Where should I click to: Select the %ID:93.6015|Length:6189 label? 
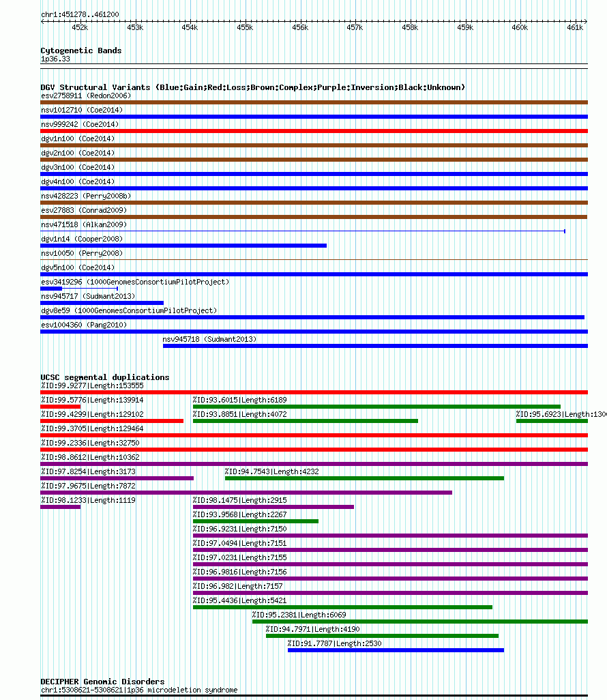click(239, 400)
